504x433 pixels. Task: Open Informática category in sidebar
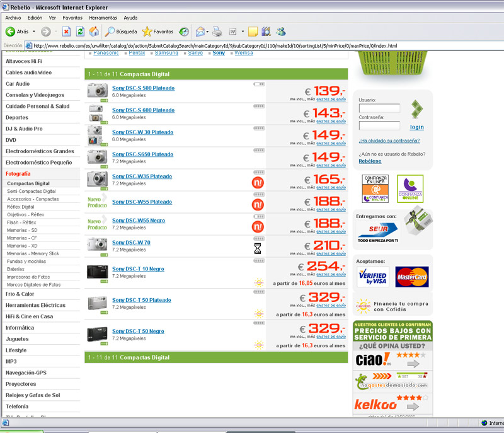pos(20,328)
